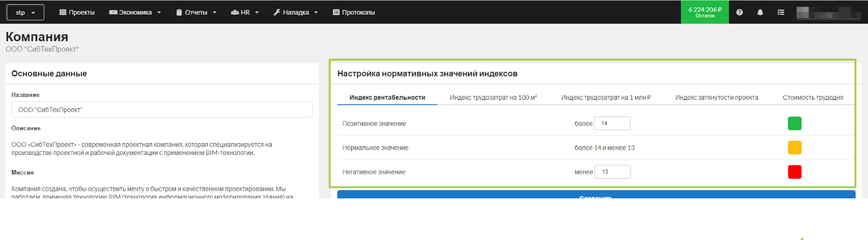Screen dimensions: 868x240
Task: Open the blurred user profile
Action: tap(828, 12)
